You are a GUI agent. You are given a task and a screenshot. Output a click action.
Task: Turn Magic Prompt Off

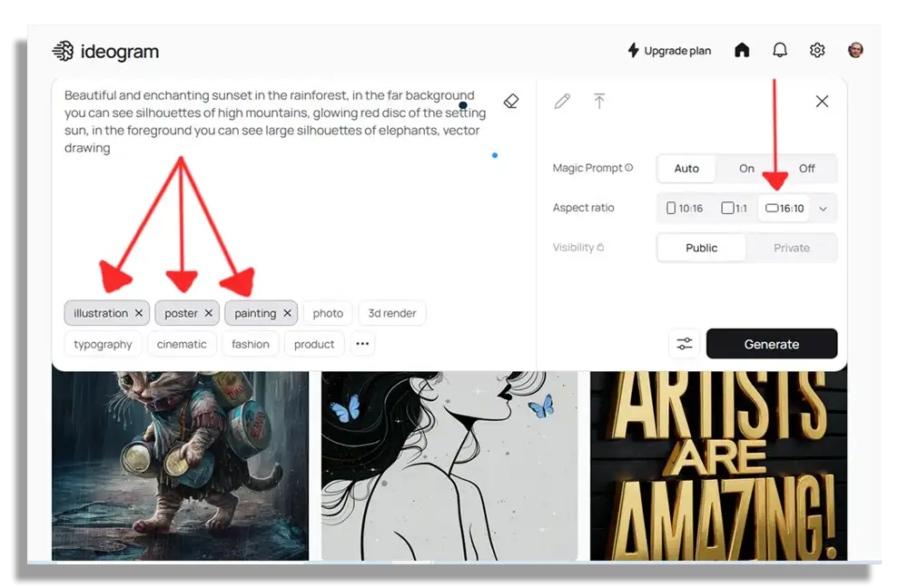point(806,169)
